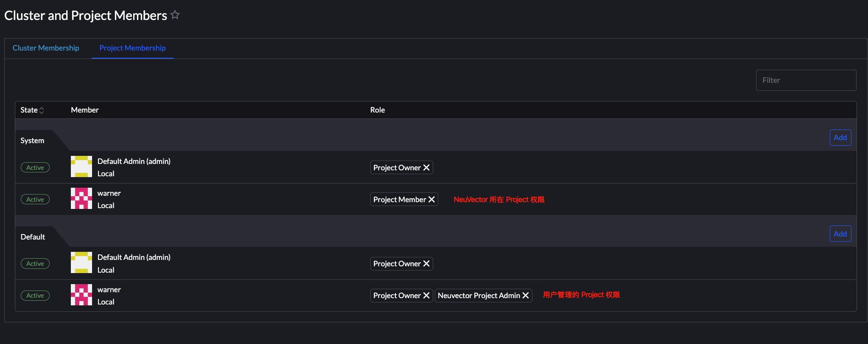Add a member to the Default project
Viewport: 868px width, 344px height.
coord(840,234)
